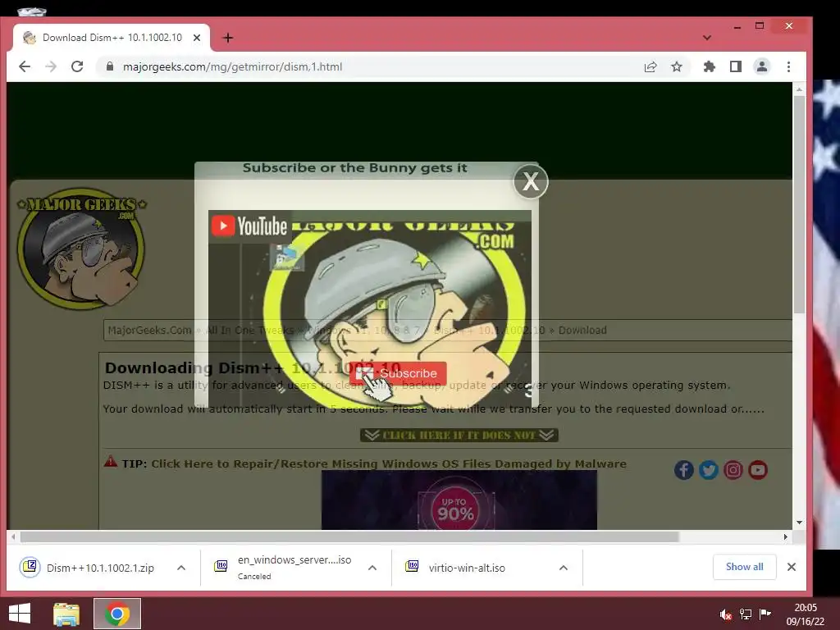Click the red Subscribe button
840x630 pixels.
(x=398, y=373)
